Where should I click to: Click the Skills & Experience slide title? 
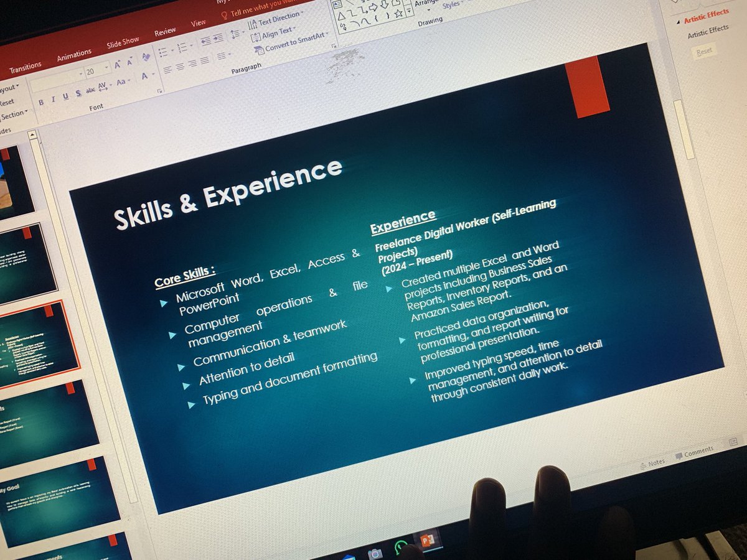(228, 195)
